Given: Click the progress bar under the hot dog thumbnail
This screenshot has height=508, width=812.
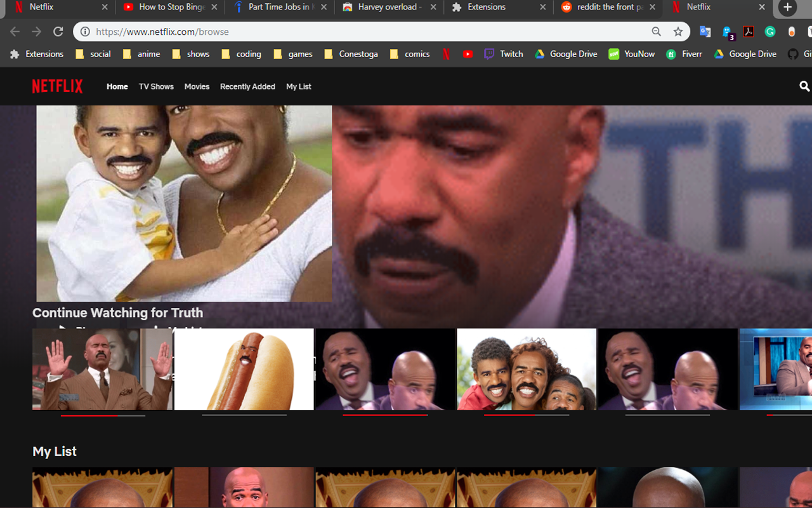Looking at the screenshot, I should click(244, 415).
